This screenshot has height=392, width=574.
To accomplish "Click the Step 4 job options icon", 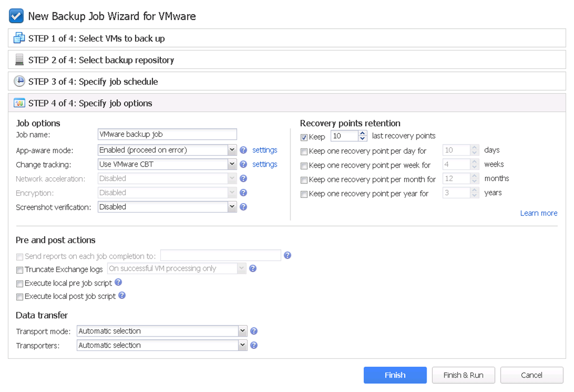I will [19, 103].
